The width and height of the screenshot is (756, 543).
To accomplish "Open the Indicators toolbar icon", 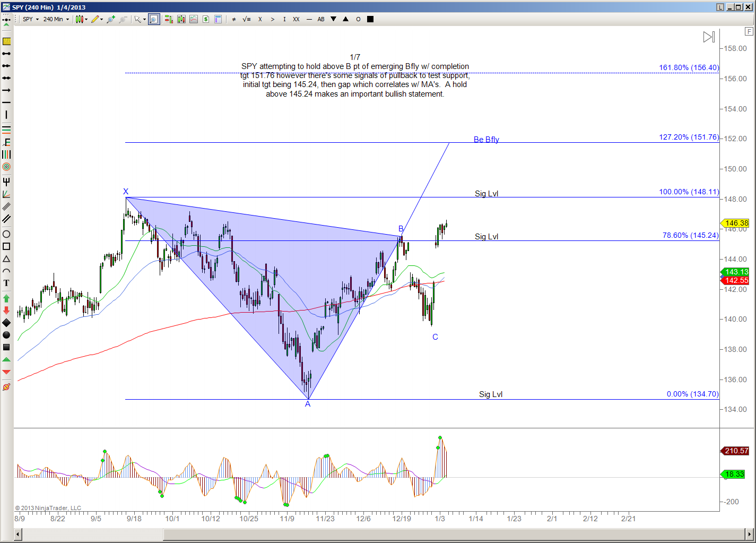I will [181, 19].
